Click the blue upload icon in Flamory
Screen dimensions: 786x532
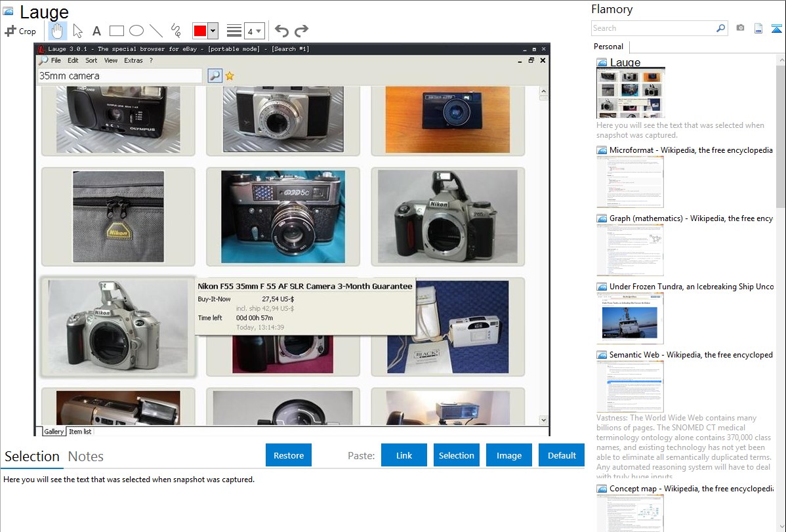point(776,28)
